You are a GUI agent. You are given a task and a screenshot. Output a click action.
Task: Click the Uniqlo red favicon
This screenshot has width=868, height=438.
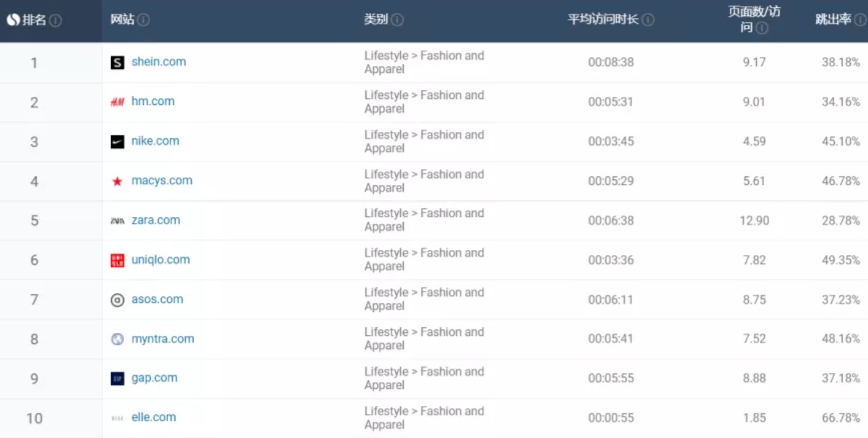click(x=117, y=260)
